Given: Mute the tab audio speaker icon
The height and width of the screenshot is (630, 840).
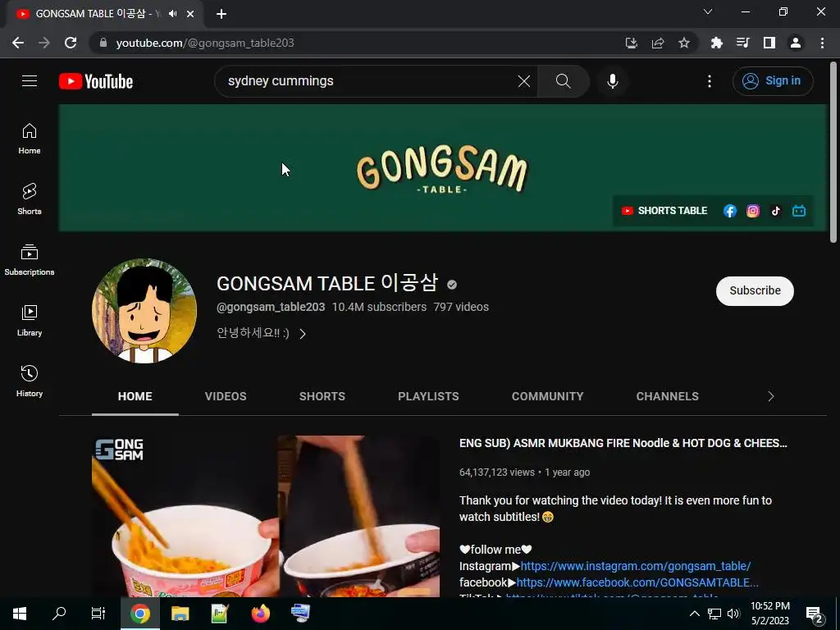Looking at the screenshot, I should (x=172, y=14).
